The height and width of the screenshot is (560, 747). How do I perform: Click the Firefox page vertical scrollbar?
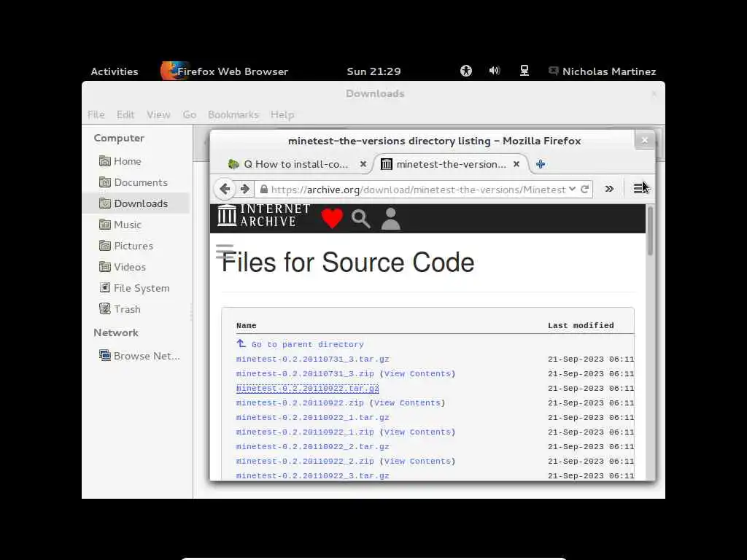[650, 231]
